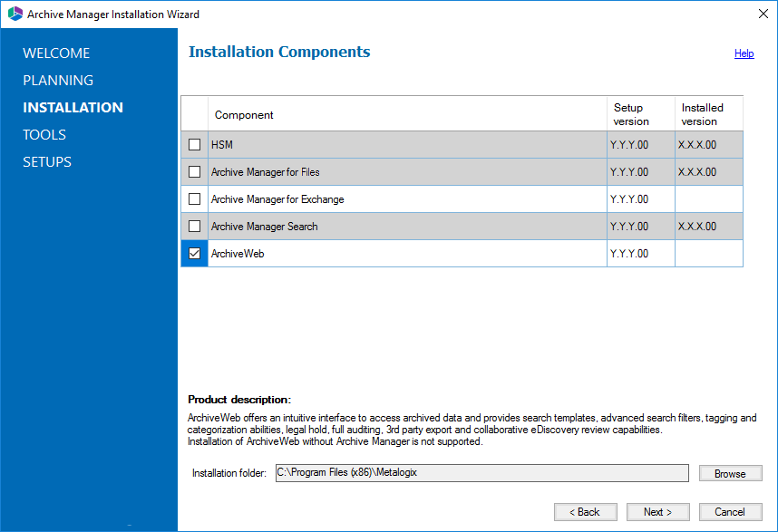The image size is (778, 532).
Task: Check the HSM component checkbox
Action: (x=194, y=145)
